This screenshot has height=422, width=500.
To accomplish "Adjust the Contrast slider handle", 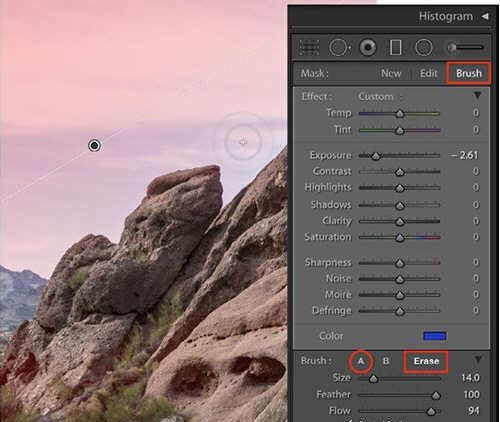I will point(400,172).
